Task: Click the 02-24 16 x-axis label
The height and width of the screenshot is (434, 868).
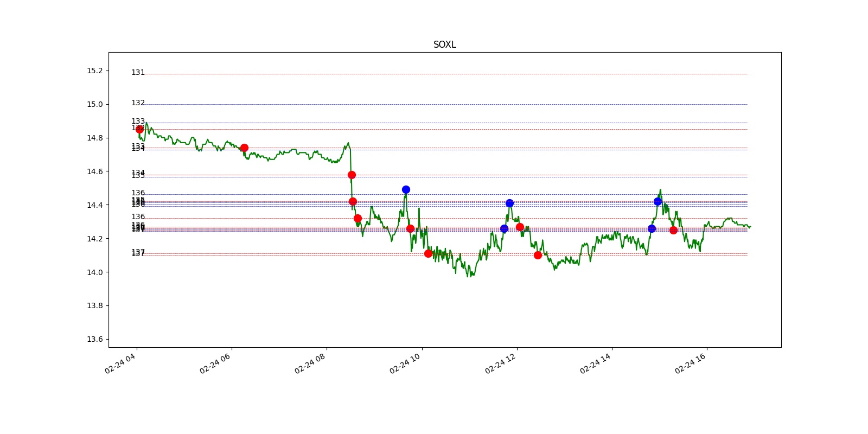Action: click(691, 363)
